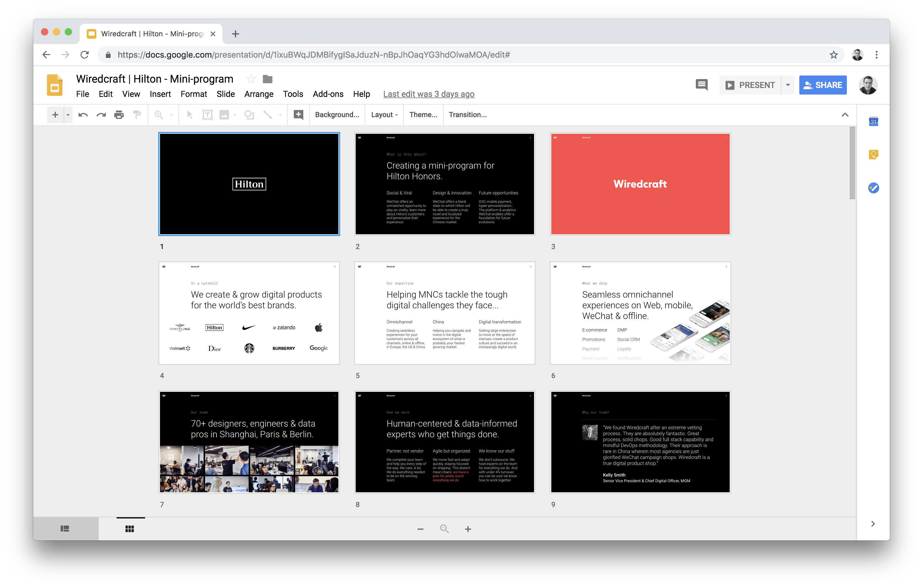This screenshot has height=588, width=923.
Task: Click the Zoom tool icon
Action: point(159,115)
